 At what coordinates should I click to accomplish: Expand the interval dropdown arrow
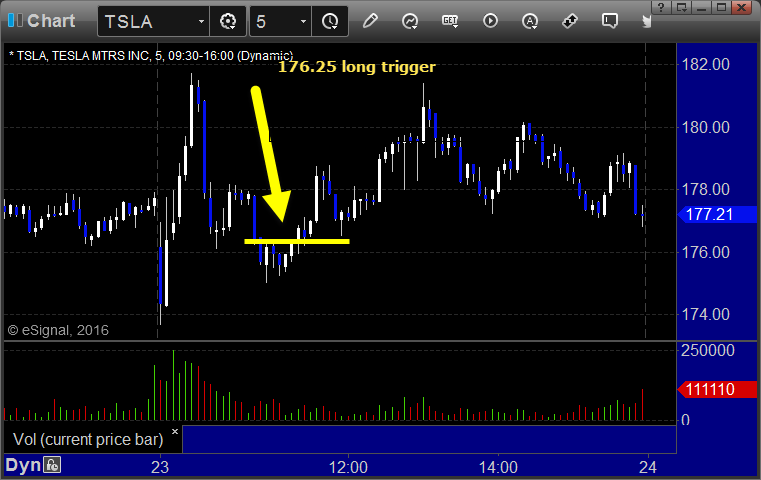point(303,21)
